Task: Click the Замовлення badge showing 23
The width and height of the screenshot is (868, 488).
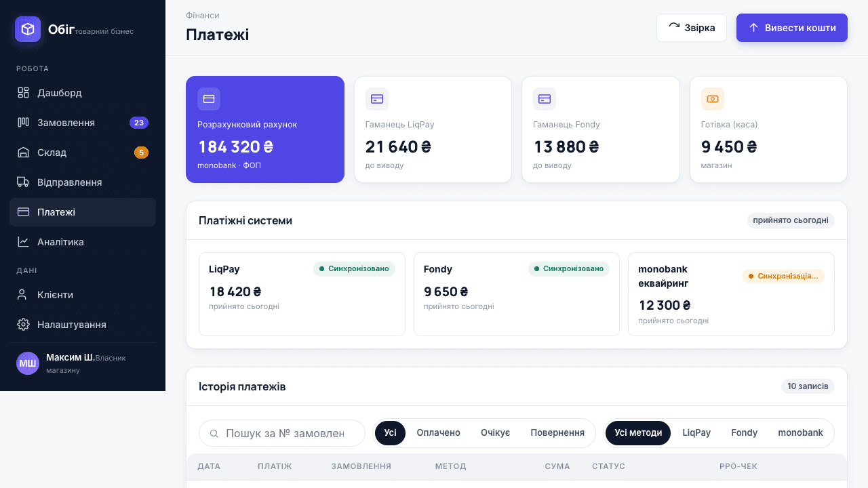Action: (139, 123)
